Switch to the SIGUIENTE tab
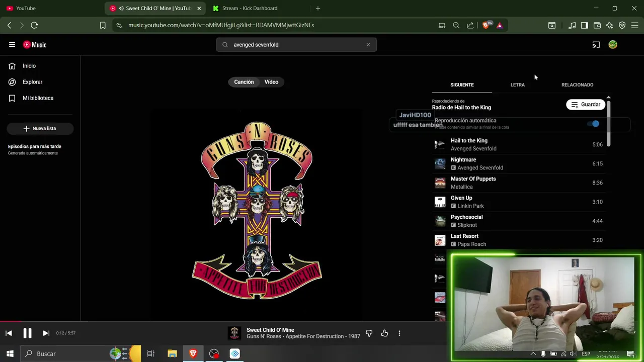This screenshot has width=644, height=362. [462, 85]
